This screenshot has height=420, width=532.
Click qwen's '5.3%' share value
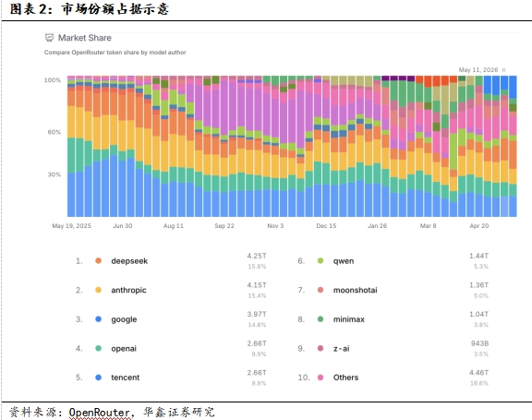pyautogui.click(x=481, y=267)
